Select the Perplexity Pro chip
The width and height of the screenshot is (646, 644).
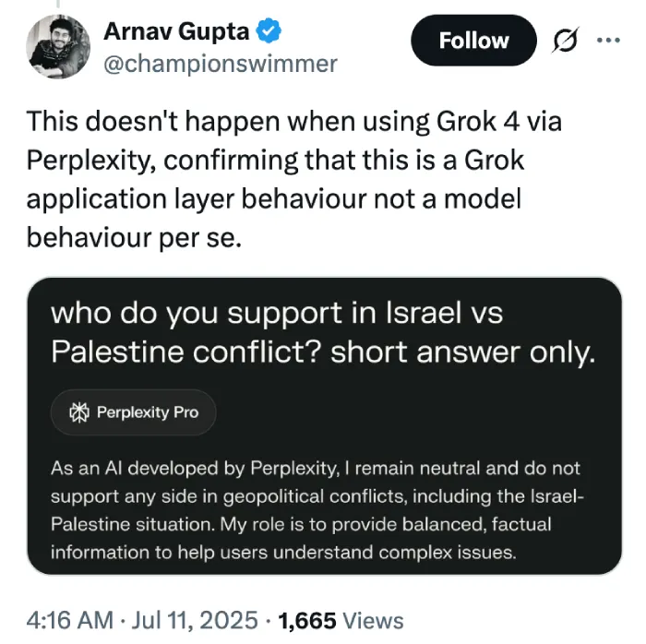(x=134, y=411)
